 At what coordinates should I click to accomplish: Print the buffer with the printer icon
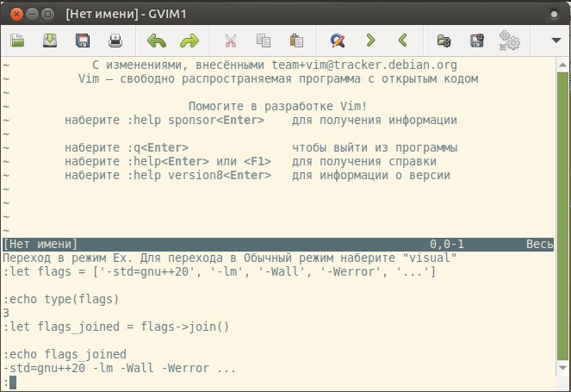115,40
